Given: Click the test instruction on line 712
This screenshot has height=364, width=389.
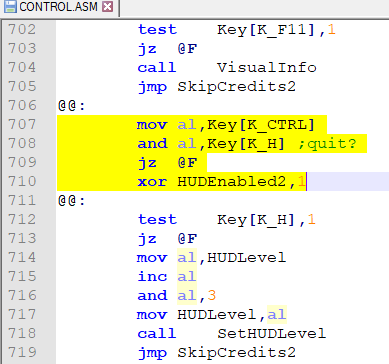Looking at the screenshot, I should (x=157, y=220).
